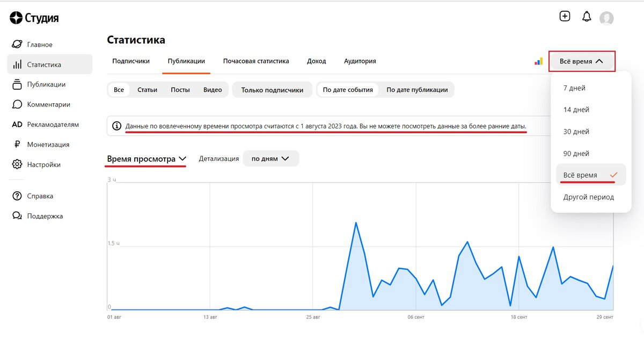The width and height of the screenshot is (644, 338).
Task: Click the chart peak near late August
Action: pyautogui.click(x=355, y=222)
